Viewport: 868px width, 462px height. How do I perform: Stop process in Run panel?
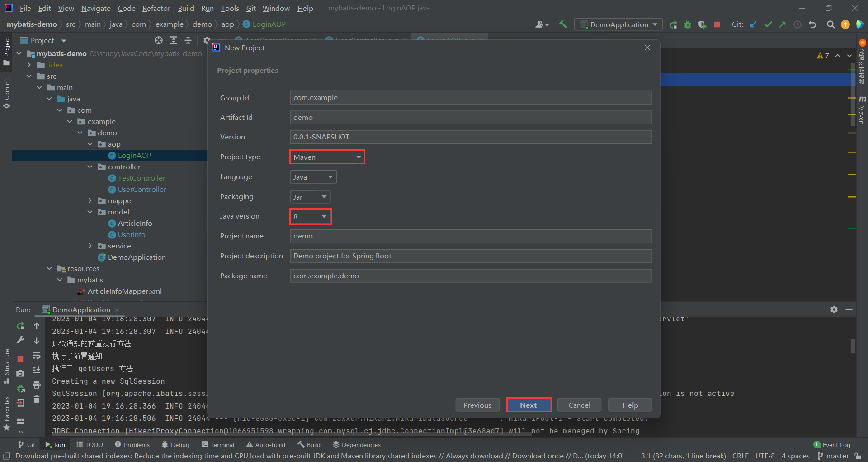[20, 358]
